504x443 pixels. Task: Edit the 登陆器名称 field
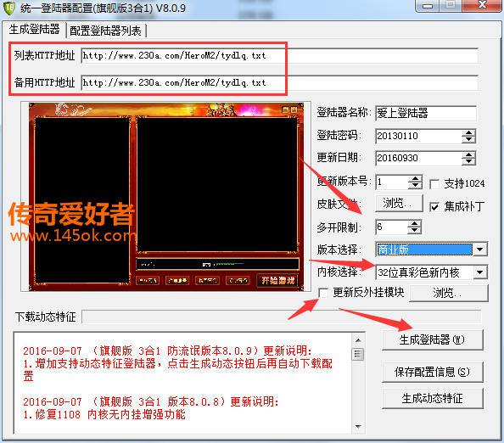click(426, 113)
